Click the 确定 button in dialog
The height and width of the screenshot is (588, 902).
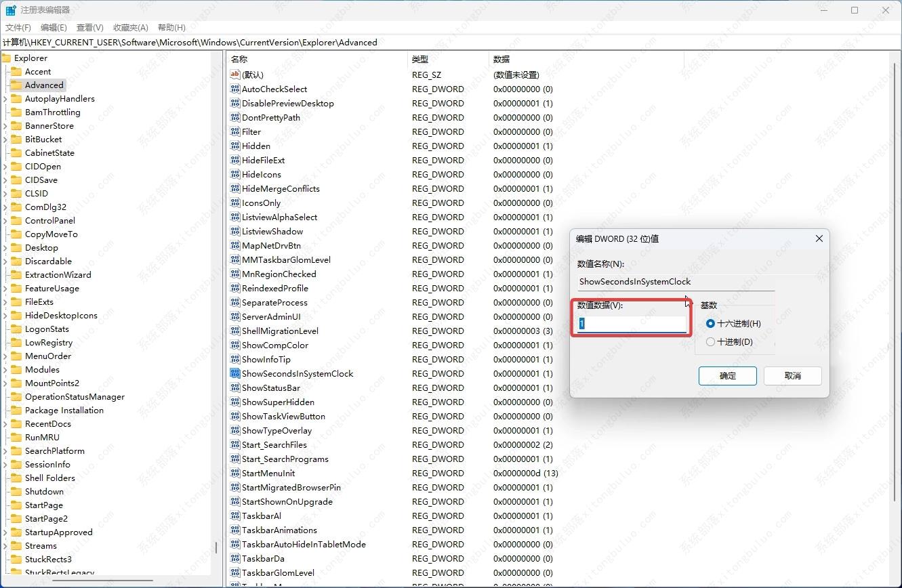[727, 376]
